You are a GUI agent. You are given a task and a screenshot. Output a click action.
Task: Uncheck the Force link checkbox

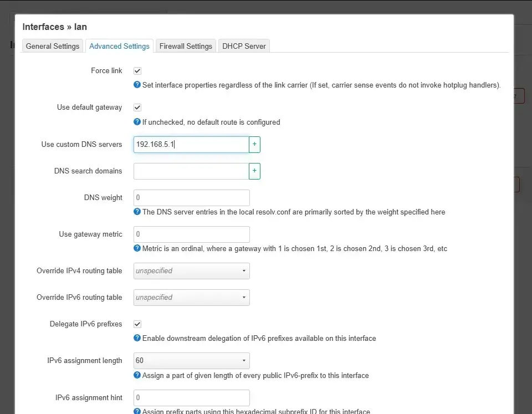point(137,71)
